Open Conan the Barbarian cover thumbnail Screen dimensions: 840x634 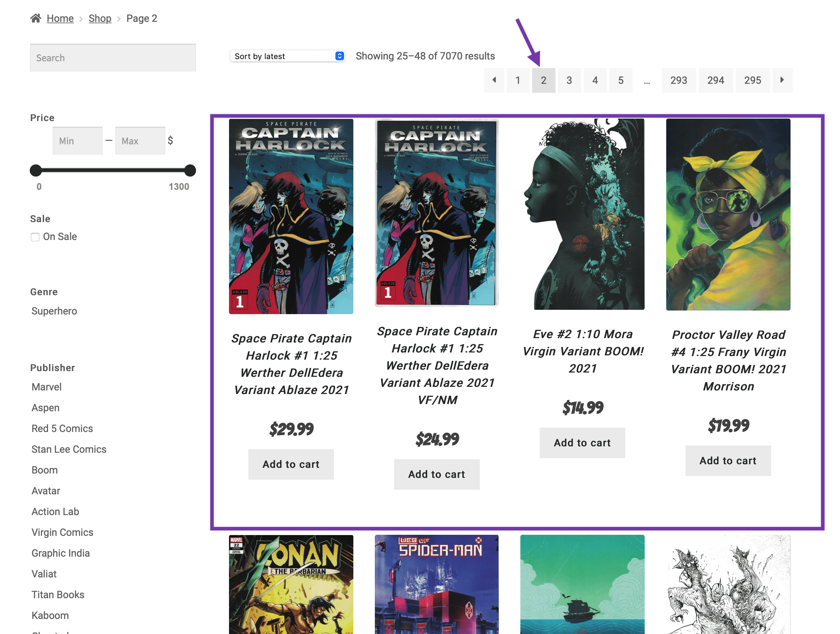291,585
